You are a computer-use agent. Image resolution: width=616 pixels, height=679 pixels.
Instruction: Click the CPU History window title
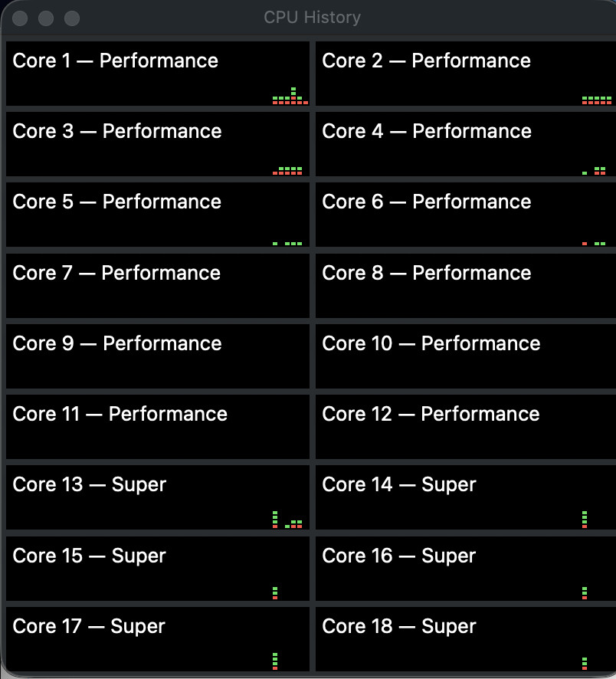coord(312,18)
